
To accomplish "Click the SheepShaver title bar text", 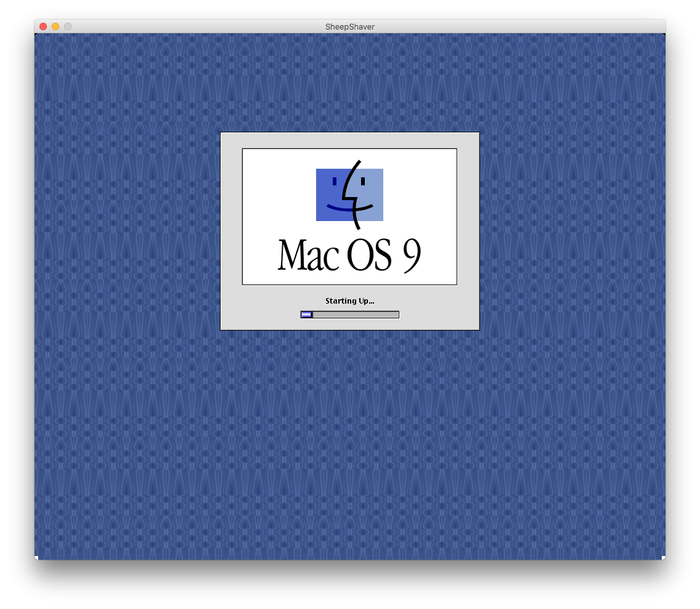I will tap(350, 26).
